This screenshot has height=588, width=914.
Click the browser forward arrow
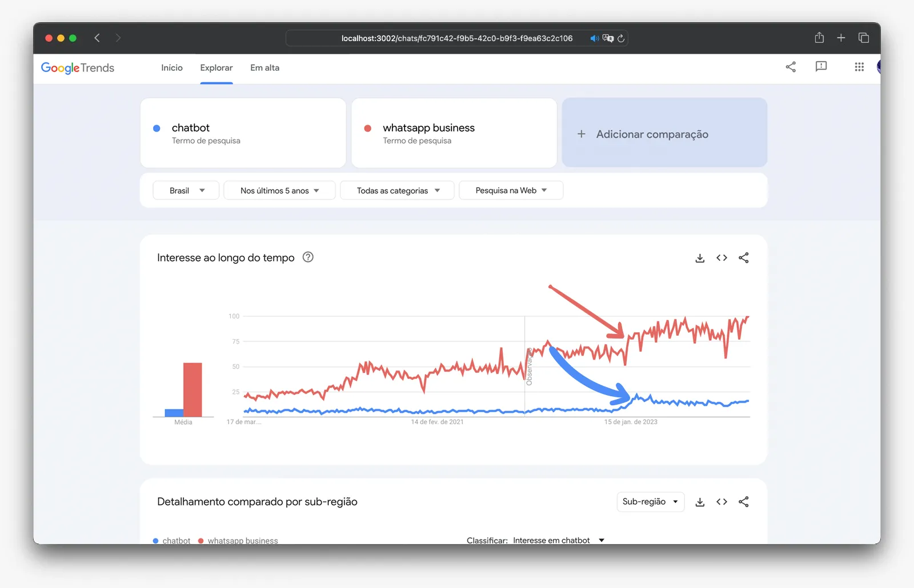tap(118, 38)
